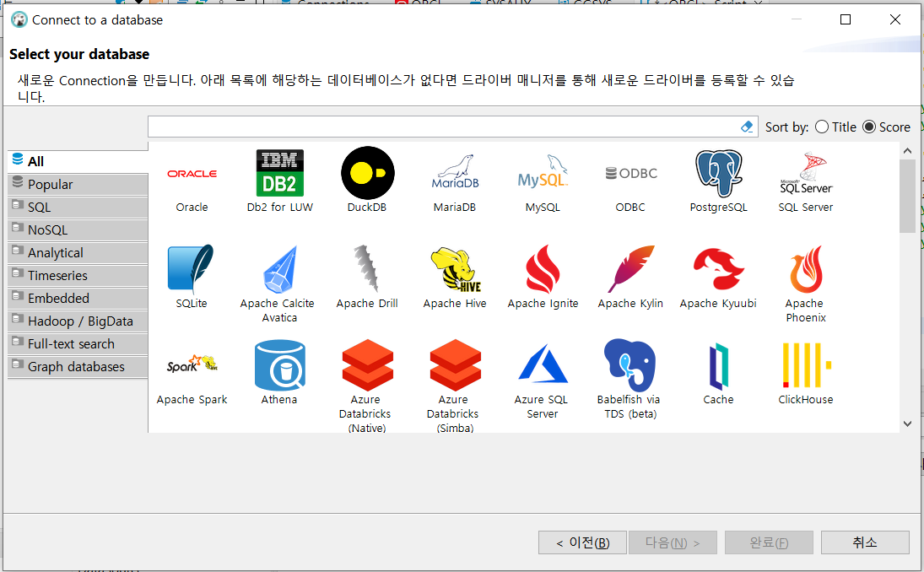Pick the DuckDB database icon
This screenshot has width=924, height=572.
pyautogui.click(x=367, y=173)
